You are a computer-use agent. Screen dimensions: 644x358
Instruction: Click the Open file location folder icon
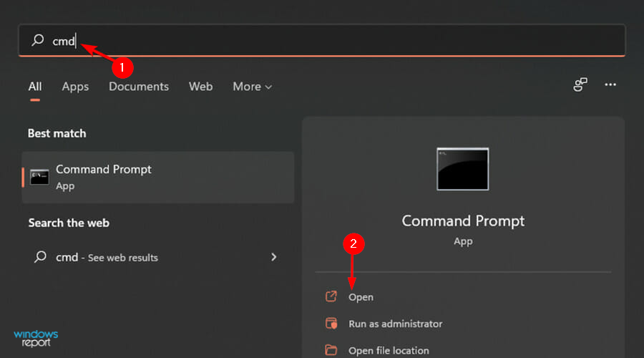coord(331,350)
